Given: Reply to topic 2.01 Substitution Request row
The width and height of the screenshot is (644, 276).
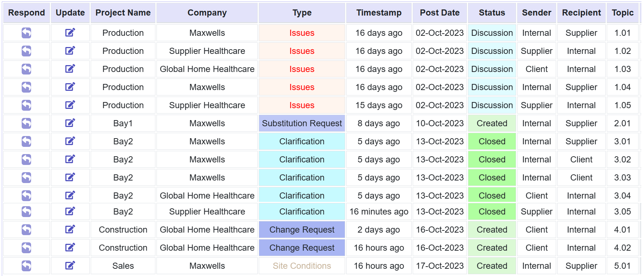Looking at the screenshot, I should pyautogui.click(x=26, y=123).
